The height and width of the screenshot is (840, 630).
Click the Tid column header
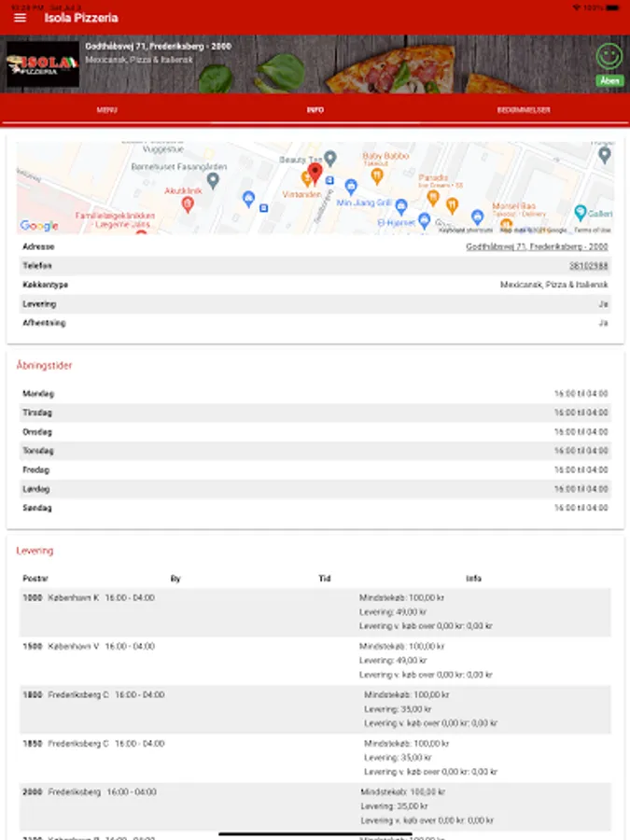click(x=325, y=579)
